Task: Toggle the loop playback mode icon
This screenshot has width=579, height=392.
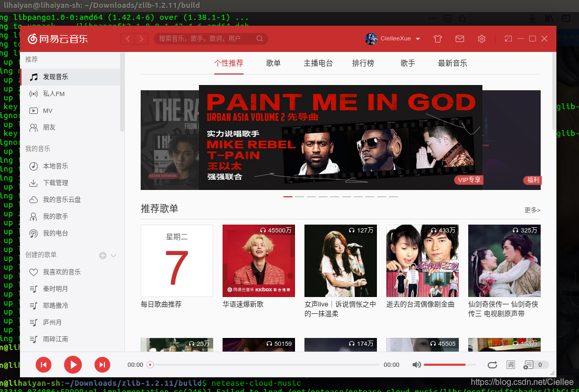Action: pos(492,365)
